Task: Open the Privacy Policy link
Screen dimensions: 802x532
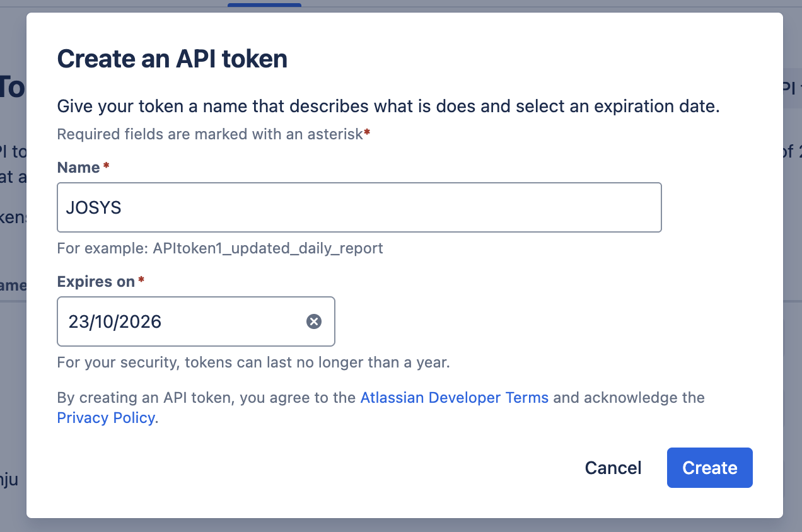Action: pyautogui.click(x=105, y=418)
